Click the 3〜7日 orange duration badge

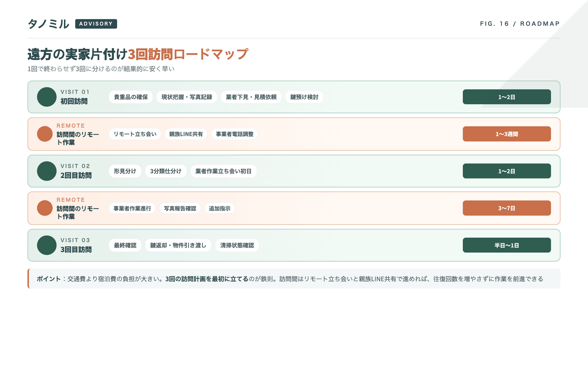coord(507,208)
